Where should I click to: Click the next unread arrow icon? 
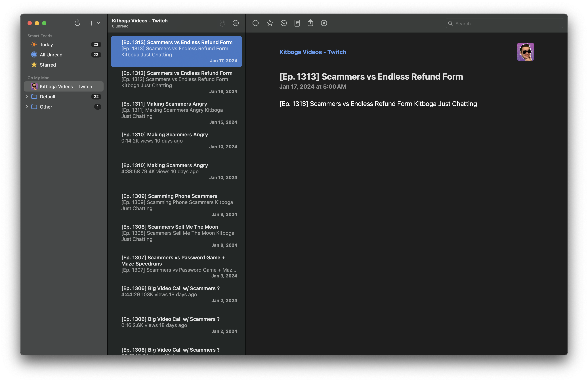(x=284, y=23)
